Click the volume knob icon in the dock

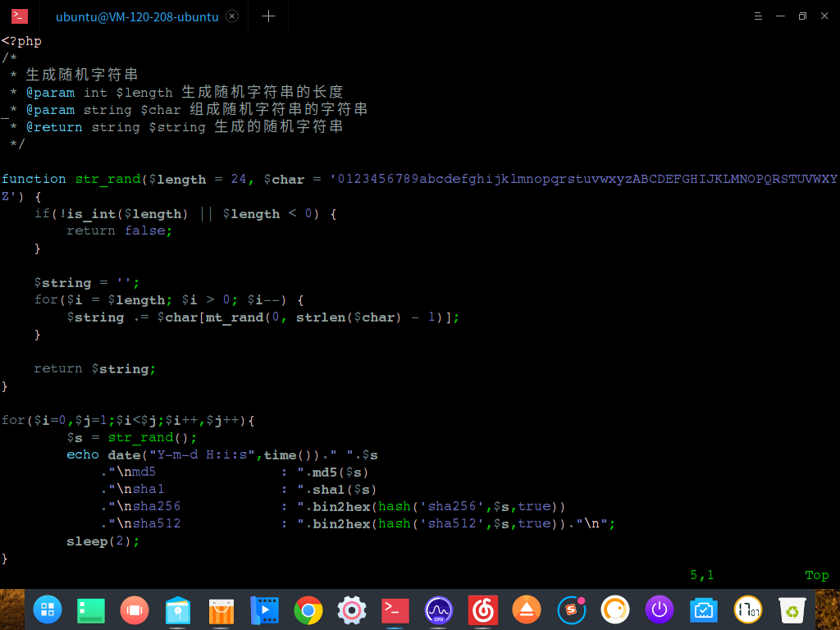pos(614,610)
